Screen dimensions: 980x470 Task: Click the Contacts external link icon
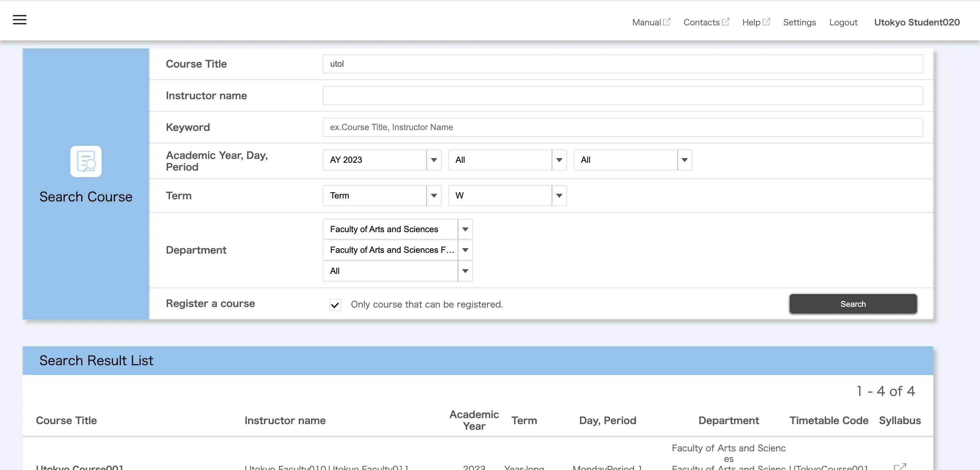725,22
